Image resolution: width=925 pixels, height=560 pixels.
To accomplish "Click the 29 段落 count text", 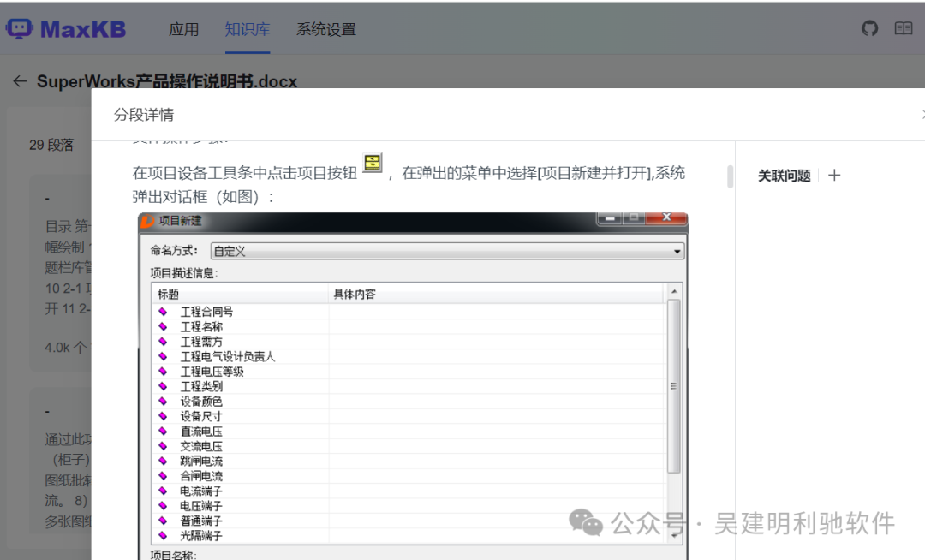I will coord(52,145).
